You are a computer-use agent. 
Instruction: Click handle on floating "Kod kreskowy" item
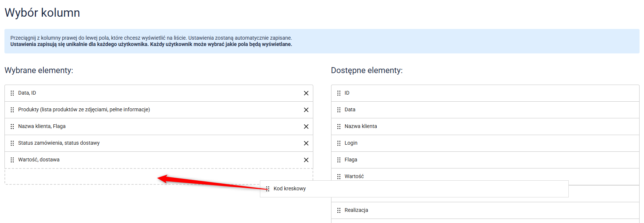point(268,189)
